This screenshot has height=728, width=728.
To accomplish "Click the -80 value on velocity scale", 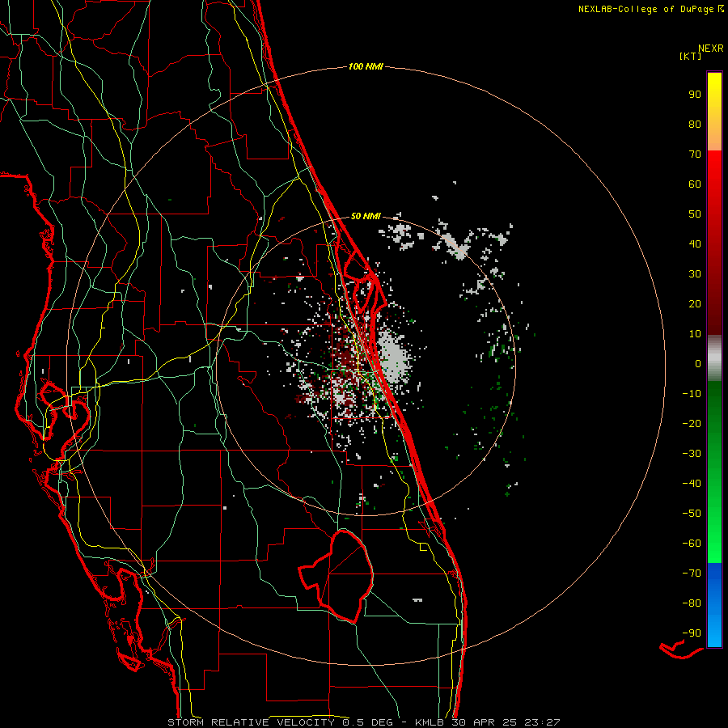I will click(x=692, y=603).
